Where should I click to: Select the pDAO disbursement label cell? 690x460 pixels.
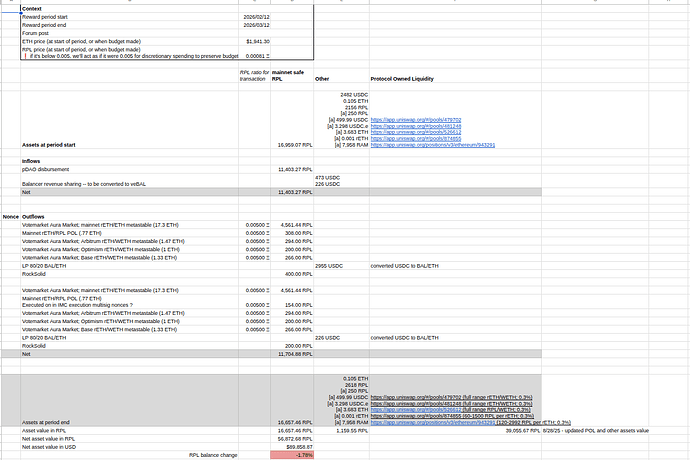pyautogui.click(x=129, y=169)
